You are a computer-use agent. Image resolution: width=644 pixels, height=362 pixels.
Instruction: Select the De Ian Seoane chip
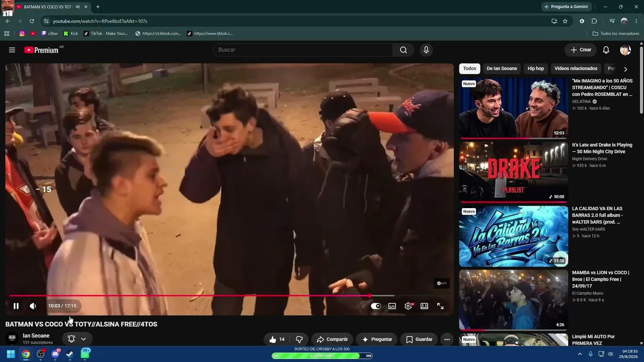coord(502,68)
